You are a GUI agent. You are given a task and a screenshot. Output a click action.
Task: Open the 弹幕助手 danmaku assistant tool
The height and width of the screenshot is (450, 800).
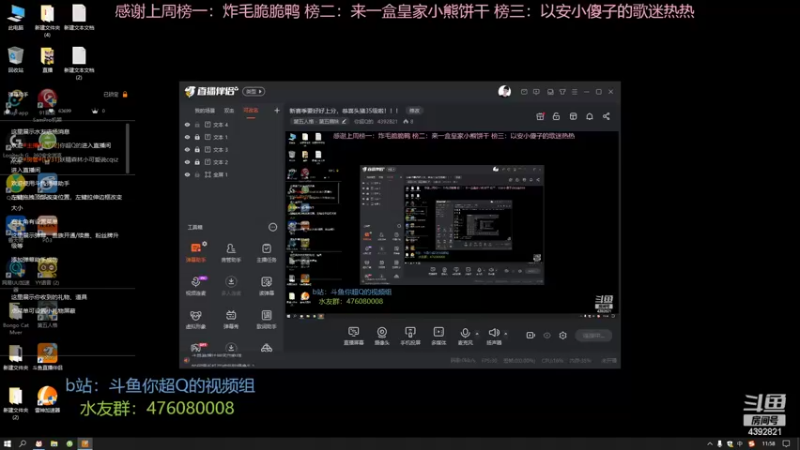coord(195,252)
